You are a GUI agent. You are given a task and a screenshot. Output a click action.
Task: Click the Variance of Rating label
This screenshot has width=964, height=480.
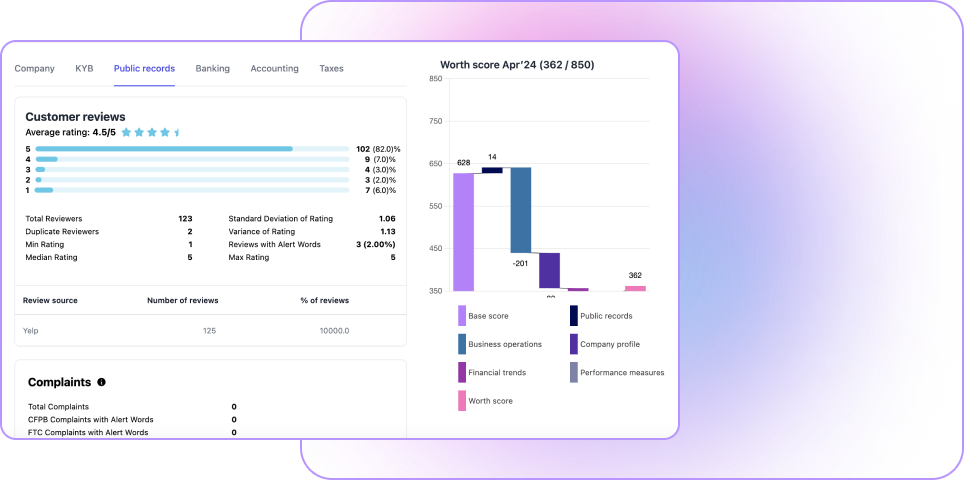pyautogui.click(x=262, y=232)
